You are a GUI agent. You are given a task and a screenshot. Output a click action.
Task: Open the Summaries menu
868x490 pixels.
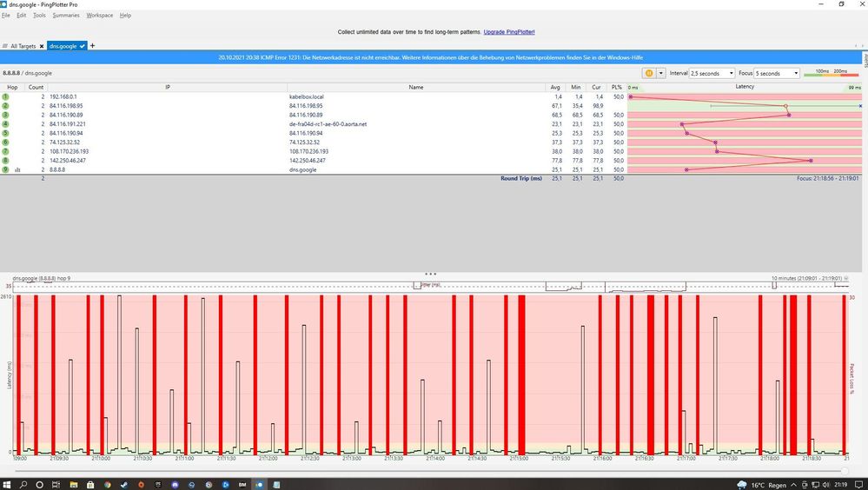tap(66, 16)
